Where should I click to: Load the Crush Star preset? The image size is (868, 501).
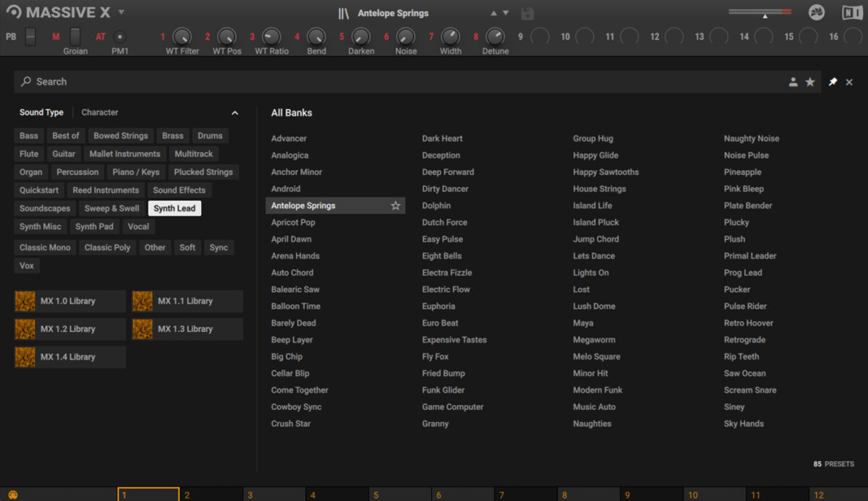click(x=291, y=424)
